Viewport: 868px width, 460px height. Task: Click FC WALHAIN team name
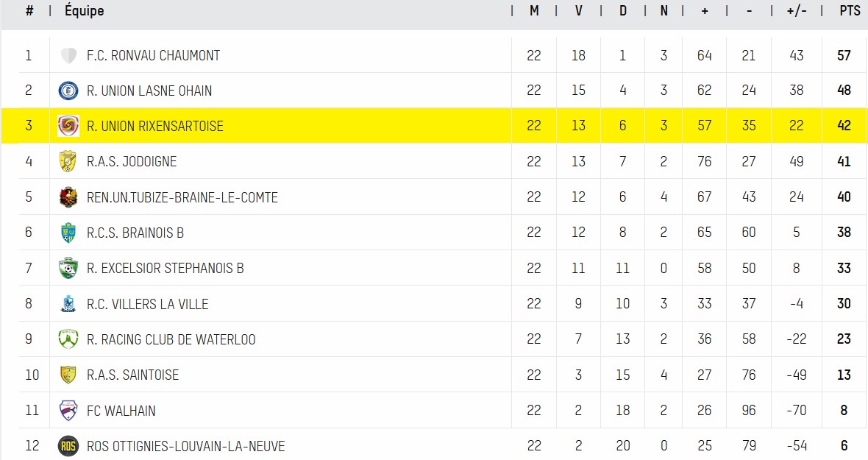pyautogui.click(x=121, y=411)
